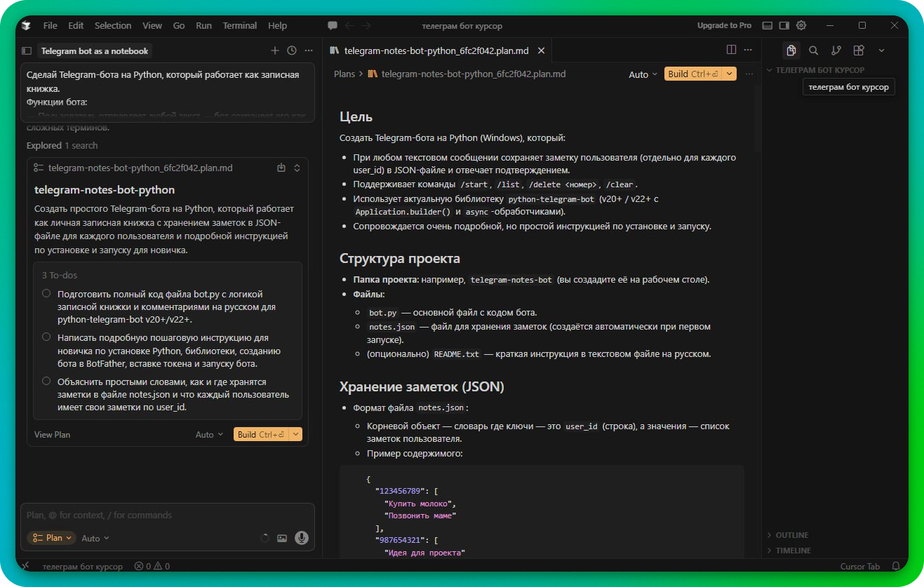Open the Explorer files view icon
The height and width of the screenshot is (587, 924).
791,50
